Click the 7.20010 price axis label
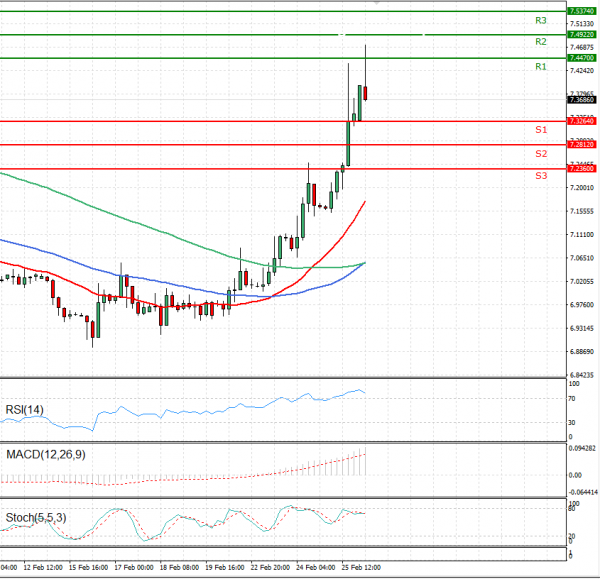The width and height of the screenshot is (600, 579). 582,188
